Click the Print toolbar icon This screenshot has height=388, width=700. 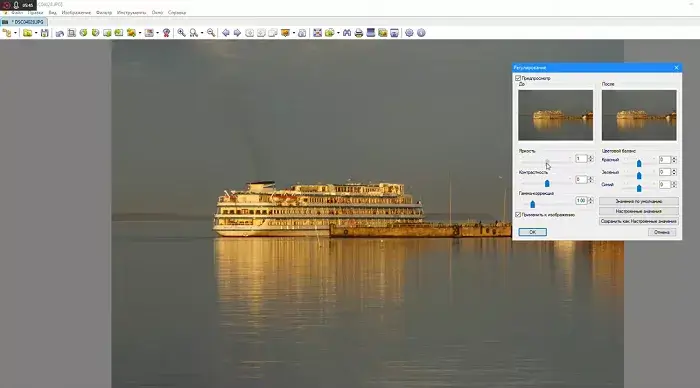pyautogui.click(x=358, y=33)
